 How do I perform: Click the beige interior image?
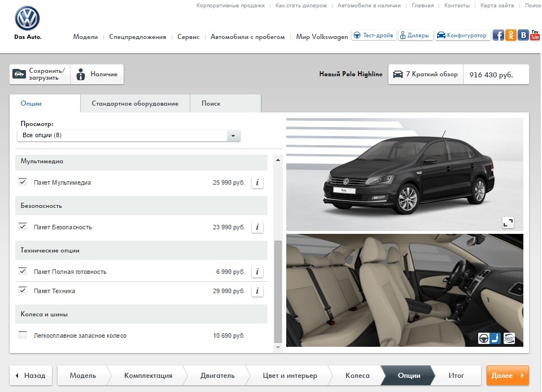point(405,290)
